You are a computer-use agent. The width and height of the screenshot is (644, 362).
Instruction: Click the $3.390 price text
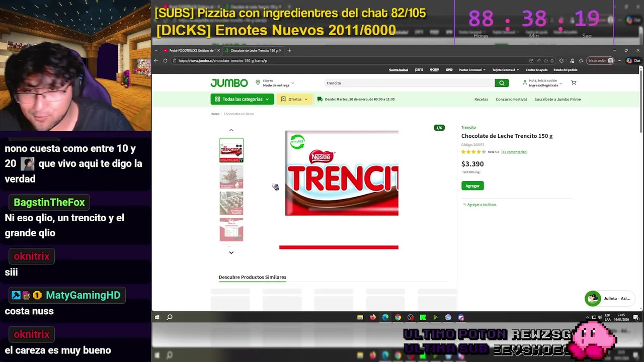(472, 164)
